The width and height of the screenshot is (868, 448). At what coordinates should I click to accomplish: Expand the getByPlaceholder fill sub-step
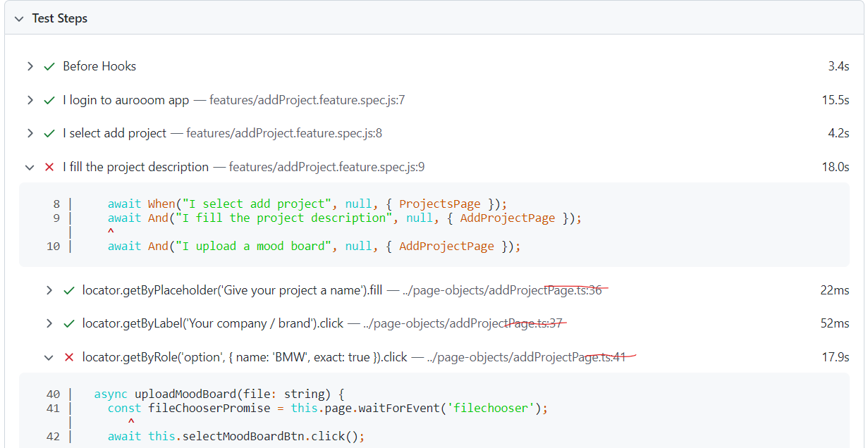(49, 290)
